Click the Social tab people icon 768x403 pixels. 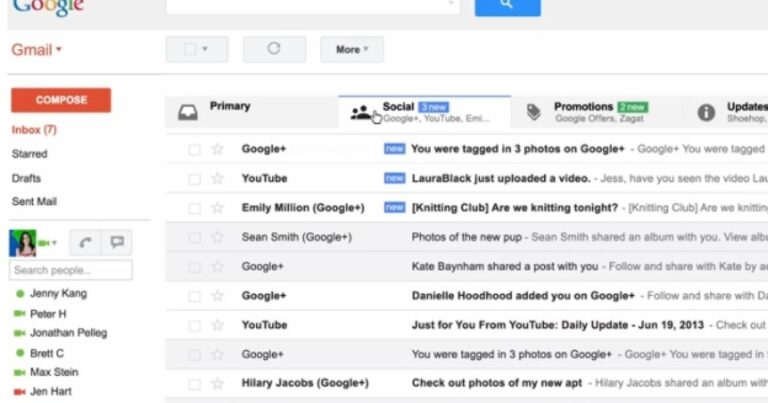click(x=361, y=113)
